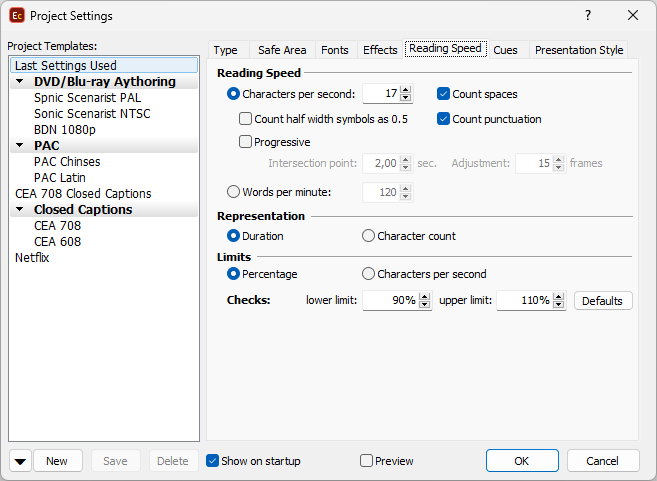Switch to the Safe Area tab
The image size is (657, 481).
coord(282,50)
